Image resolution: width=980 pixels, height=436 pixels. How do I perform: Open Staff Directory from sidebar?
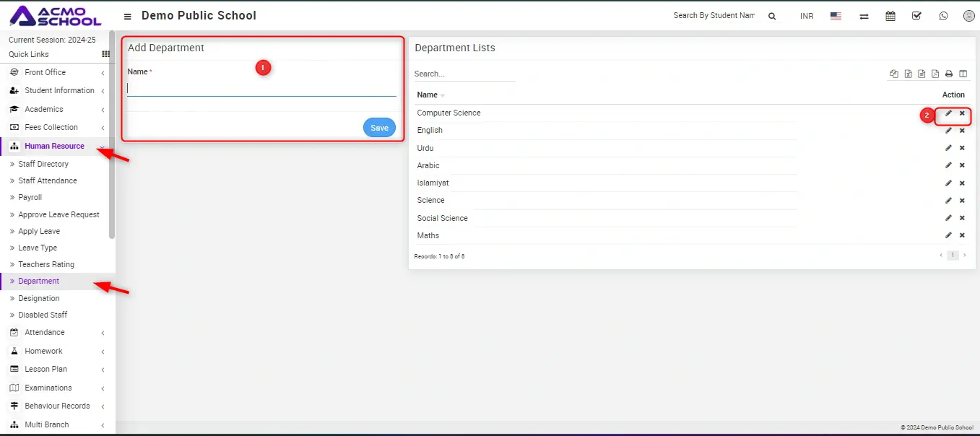click(x=43, y=164)
